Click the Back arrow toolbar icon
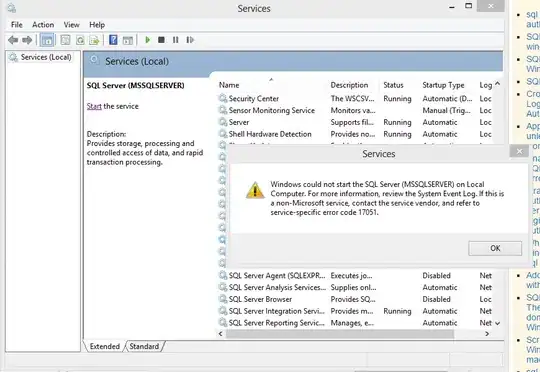This screenshot has width=540, height=372. (13, 40)
